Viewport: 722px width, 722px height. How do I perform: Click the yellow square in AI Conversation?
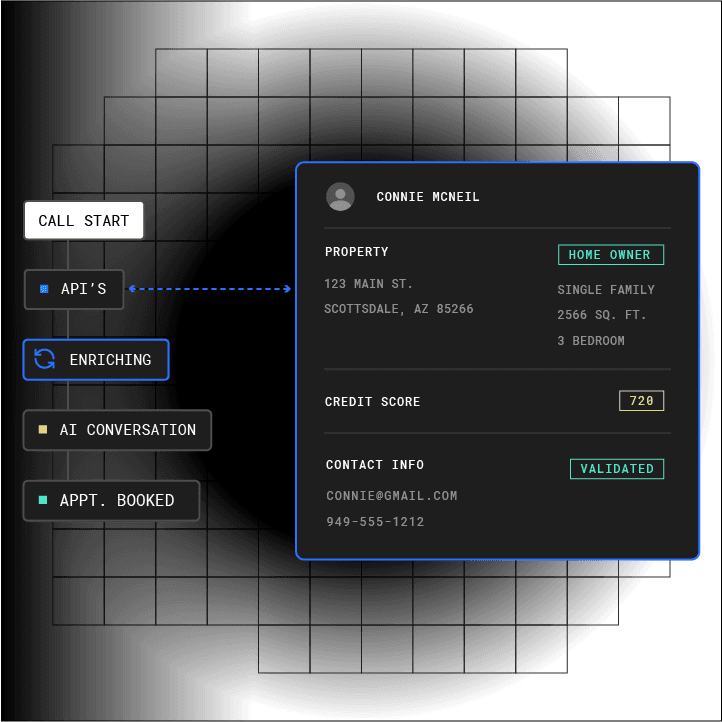pyautogui.click(x=43, y=430)
